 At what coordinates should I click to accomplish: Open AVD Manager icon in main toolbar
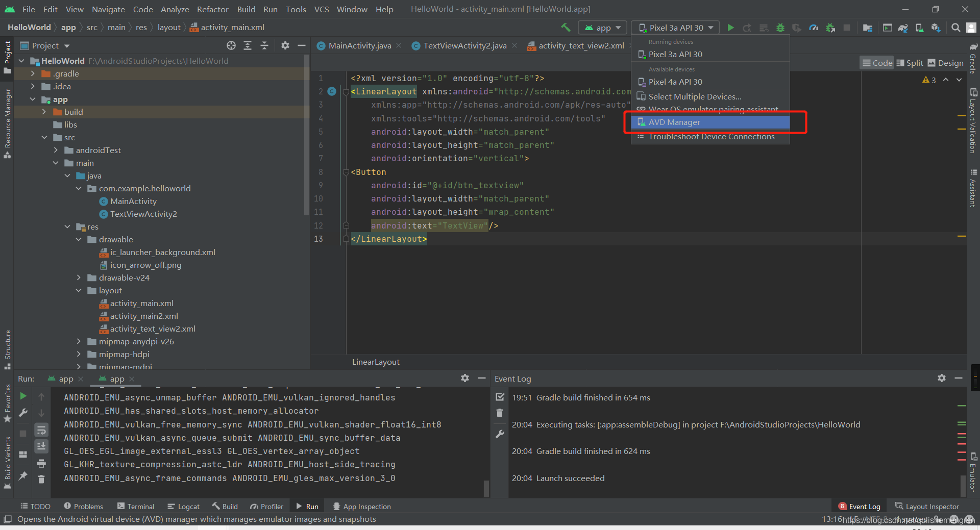(919, 28)
